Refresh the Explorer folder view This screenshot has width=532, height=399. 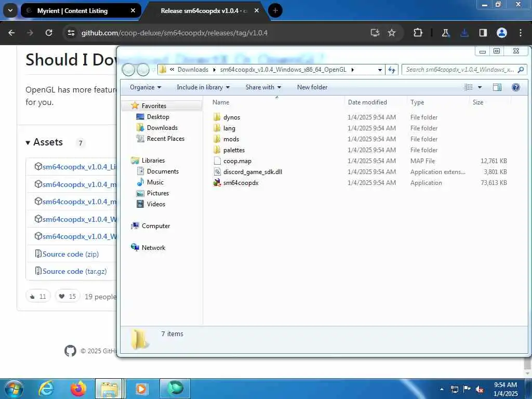(x=392, y=70)
